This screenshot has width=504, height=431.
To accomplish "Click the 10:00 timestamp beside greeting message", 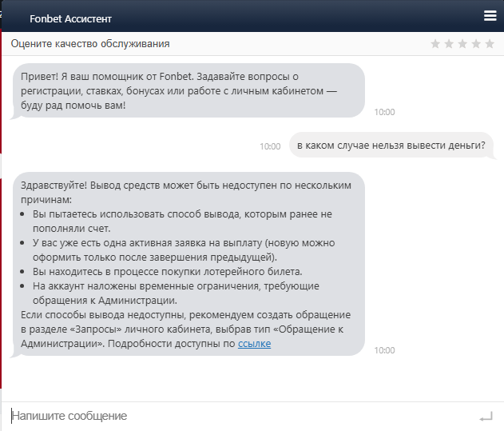I will 384,112.
